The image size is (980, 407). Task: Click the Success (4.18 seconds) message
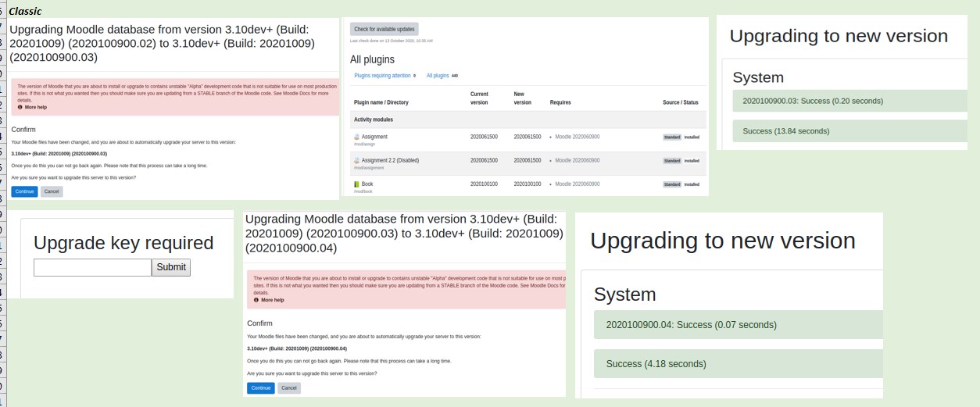[x=656, y=364]
